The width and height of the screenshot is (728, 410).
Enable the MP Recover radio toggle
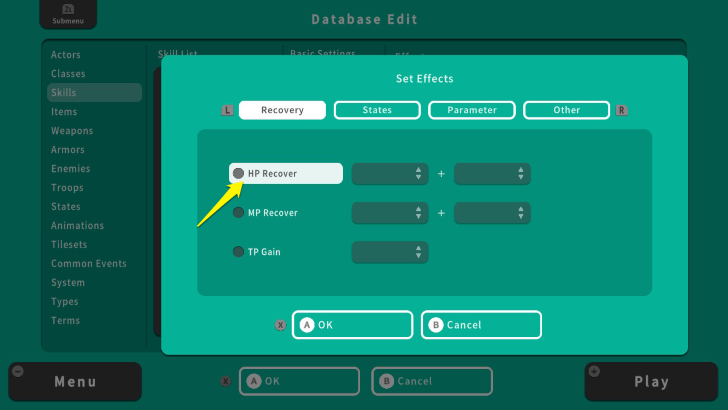tap(238, 212)
